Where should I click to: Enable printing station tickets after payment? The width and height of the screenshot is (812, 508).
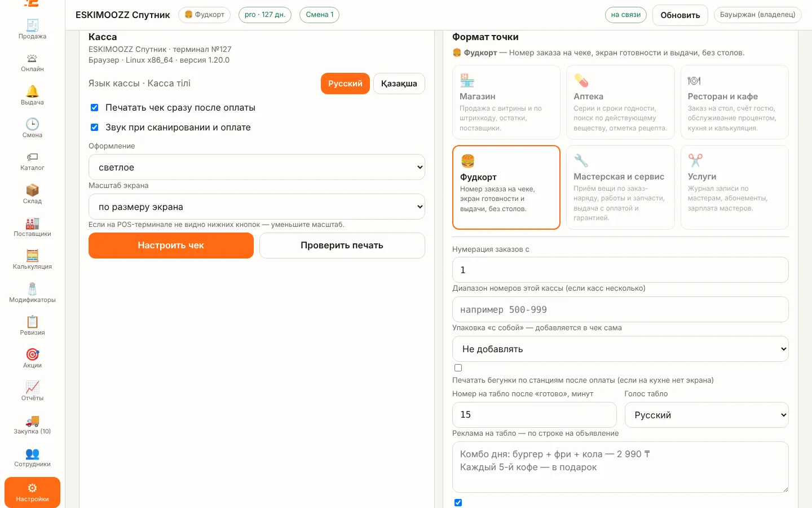tap(458, 368)
